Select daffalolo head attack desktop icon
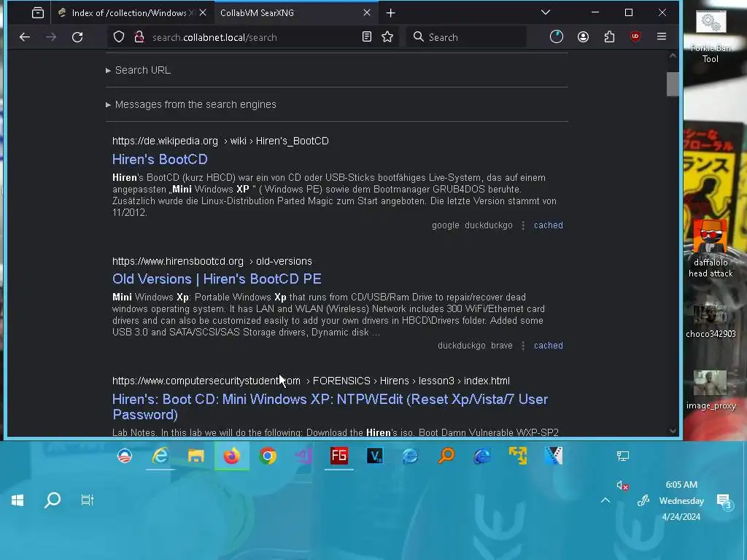 pos(711,248)
